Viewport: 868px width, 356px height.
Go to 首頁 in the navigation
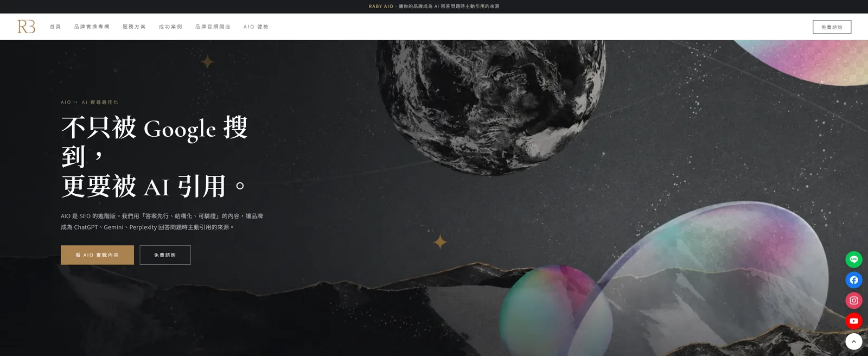point(55,27)
